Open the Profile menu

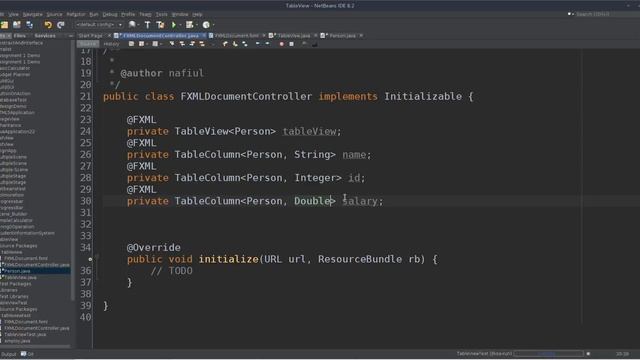pyautogui.click(x=128, y=14)
